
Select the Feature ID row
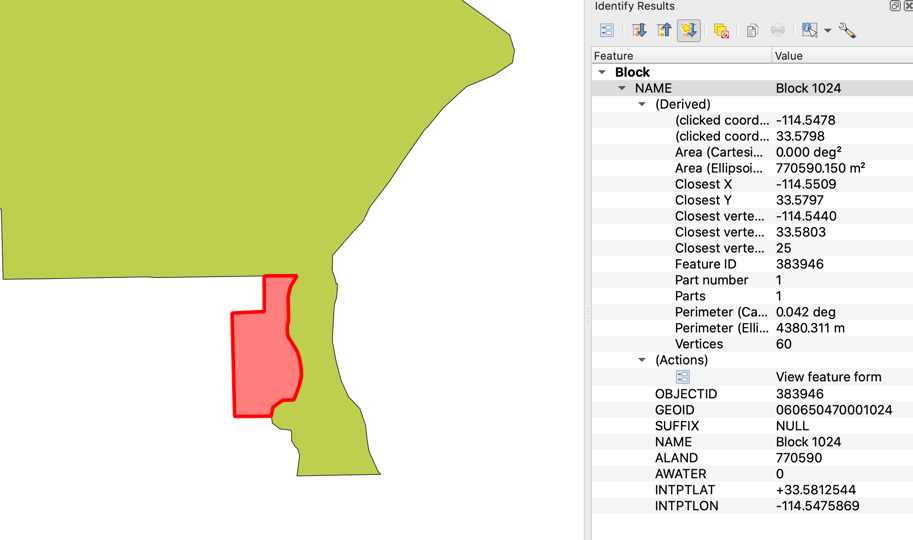(752, 264)
